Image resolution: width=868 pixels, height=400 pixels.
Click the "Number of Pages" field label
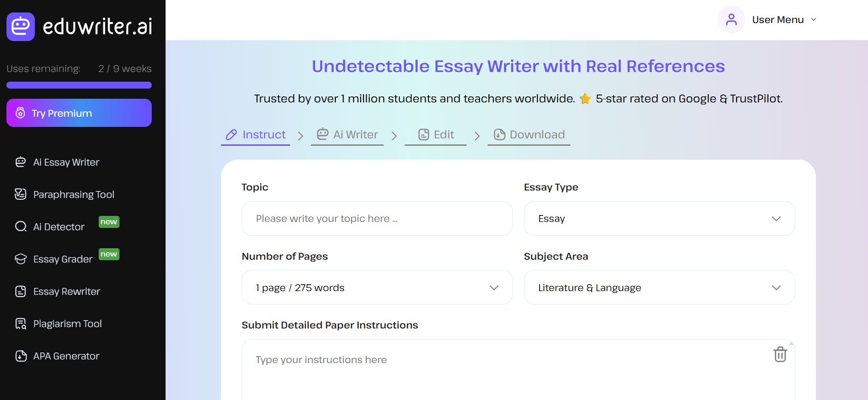click(x=285, y=257)
